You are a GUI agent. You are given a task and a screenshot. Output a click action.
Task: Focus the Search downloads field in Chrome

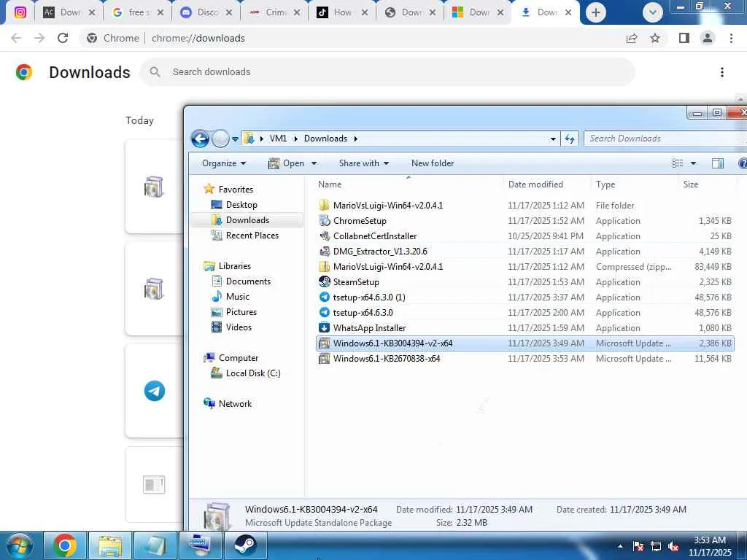387,72
